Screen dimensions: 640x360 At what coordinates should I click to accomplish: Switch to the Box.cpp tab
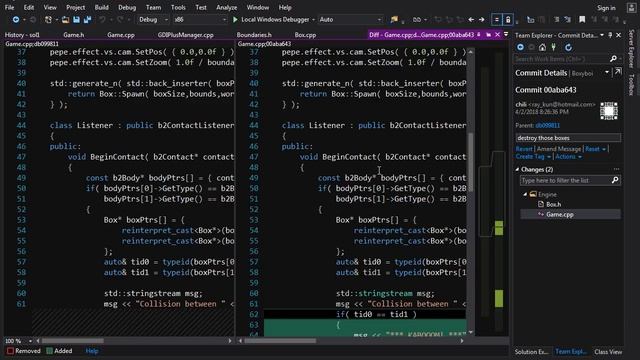pos(305,35)
